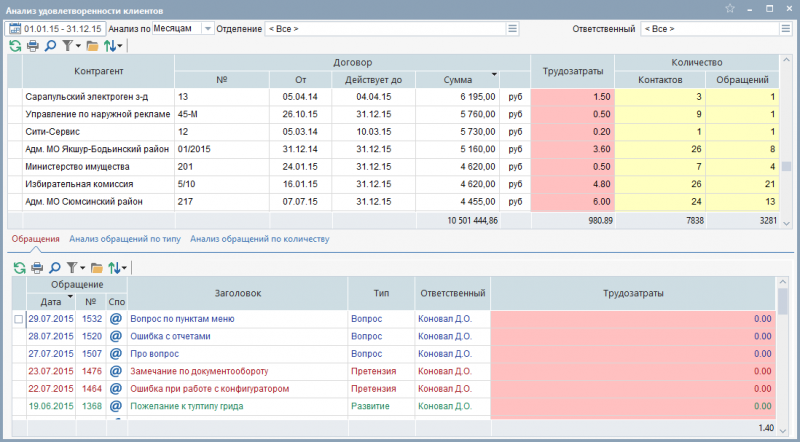This screenshot has height=442, width=800.
Task: Sort by Контрагент column header
Action: pos(98,71)
